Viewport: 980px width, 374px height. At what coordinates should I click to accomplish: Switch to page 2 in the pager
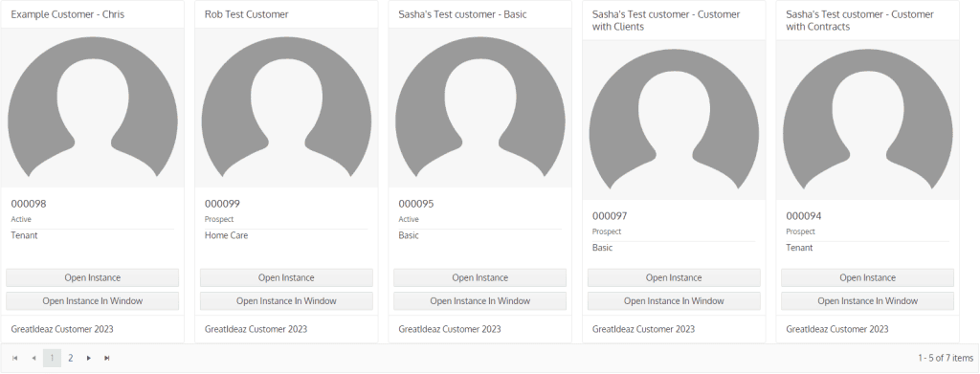[71, 359]
